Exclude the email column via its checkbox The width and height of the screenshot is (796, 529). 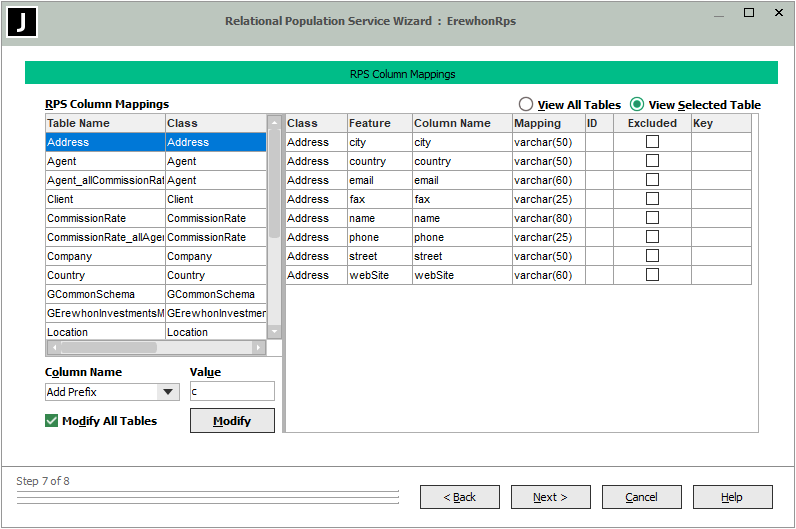pos(652,180)
